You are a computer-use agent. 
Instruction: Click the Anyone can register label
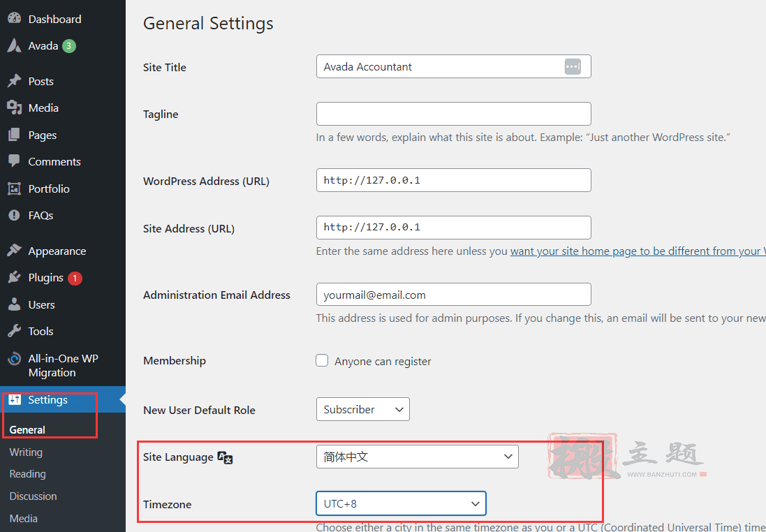(x=383, y=362)
